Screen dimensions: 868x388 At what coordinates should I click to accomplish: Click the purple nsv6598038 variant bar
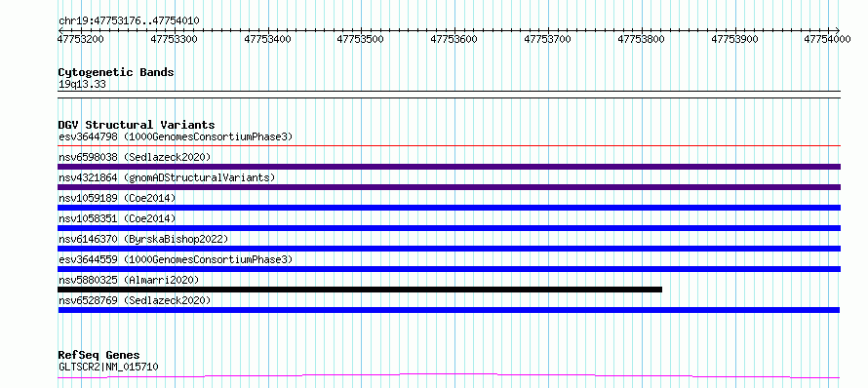[450, 167]
